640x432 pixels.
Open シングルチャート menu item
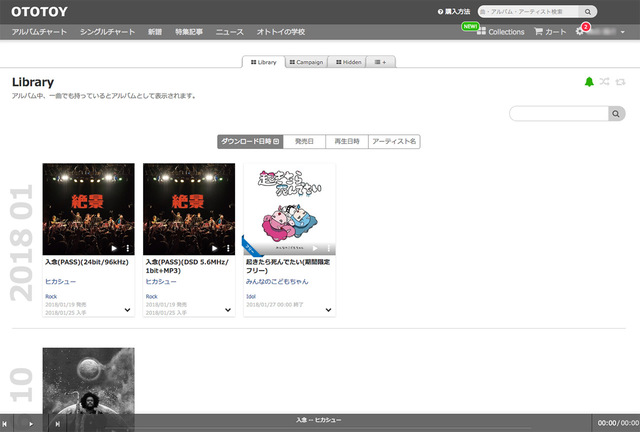(107, 32)
